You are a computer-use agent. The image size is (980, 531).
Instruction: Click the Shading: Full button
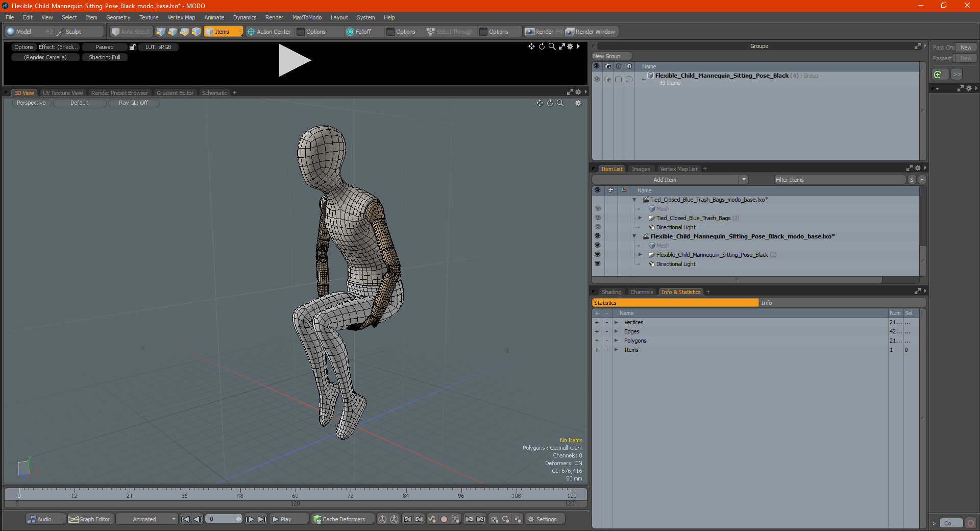point(105,57)
